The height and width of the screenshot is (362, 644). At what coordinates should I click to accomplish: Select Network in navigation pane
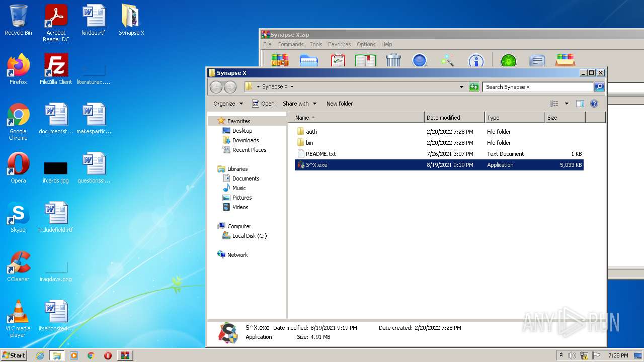(237, 255)
